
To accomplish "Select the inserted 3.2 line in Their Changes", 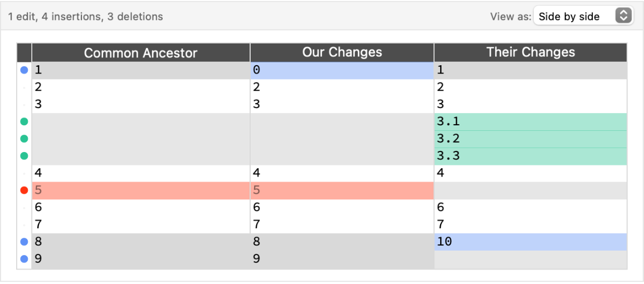I will 530,139.
